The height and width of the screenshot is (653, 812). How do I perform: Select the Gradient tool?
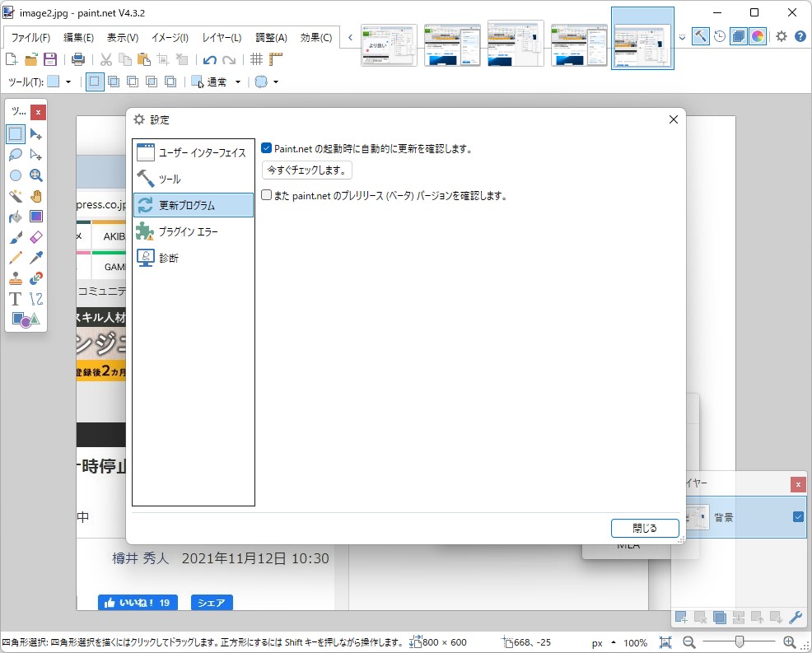[35, 217]
